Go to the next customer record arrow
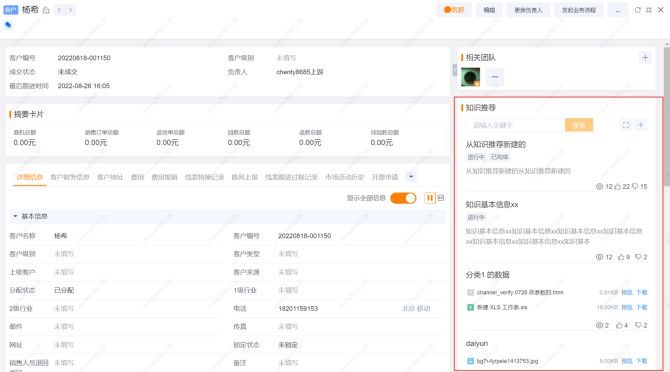Image resolution: width=670 pixels, height=372 pixels. coord(71,10)
